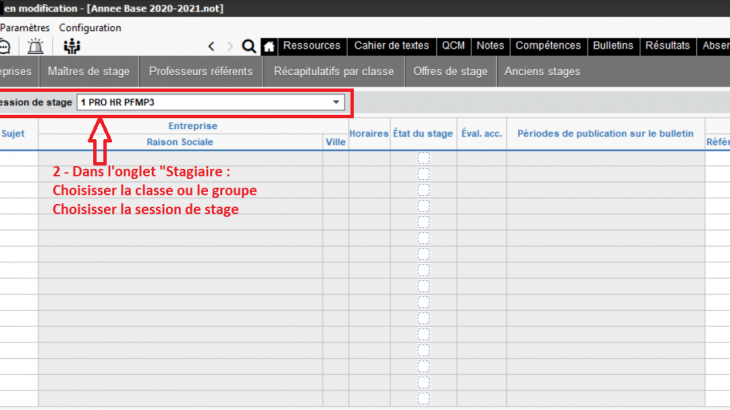Go to the home icon tab
730x410 pixels.
268,46
